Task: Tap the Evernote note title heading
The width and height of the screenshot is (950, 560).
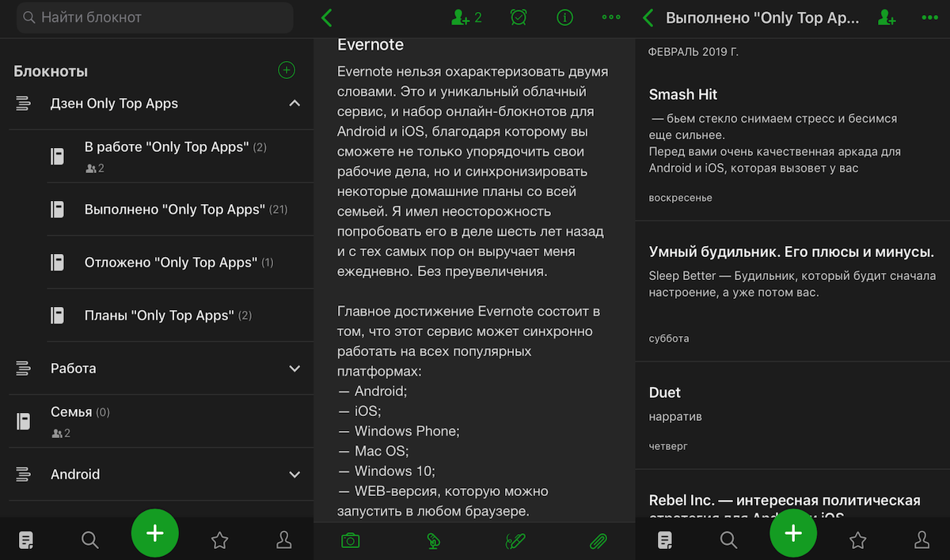Action: click(370, 44)
